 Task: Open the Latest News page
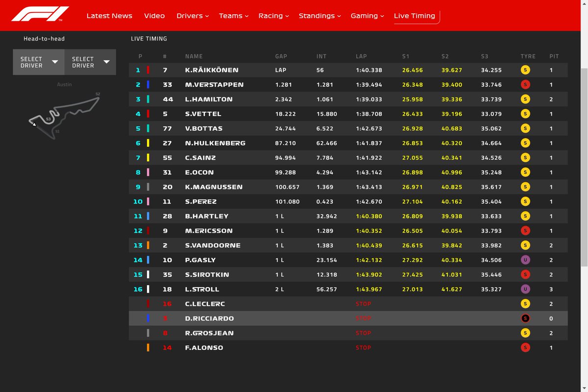click(x=109, y=16)
